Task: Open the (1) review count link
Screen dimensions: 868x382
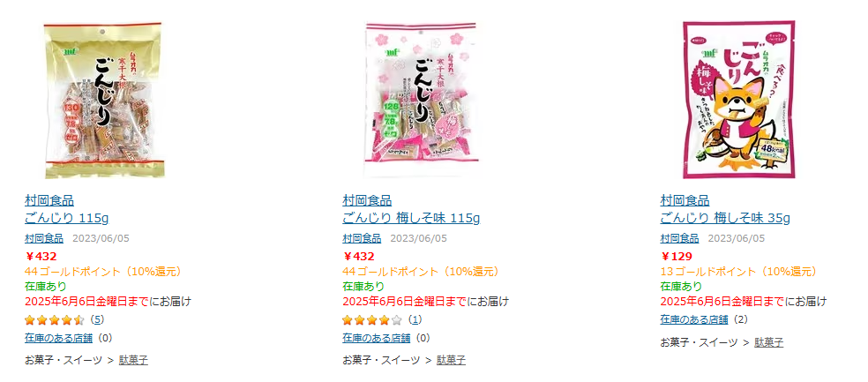Action: (415, 319)
